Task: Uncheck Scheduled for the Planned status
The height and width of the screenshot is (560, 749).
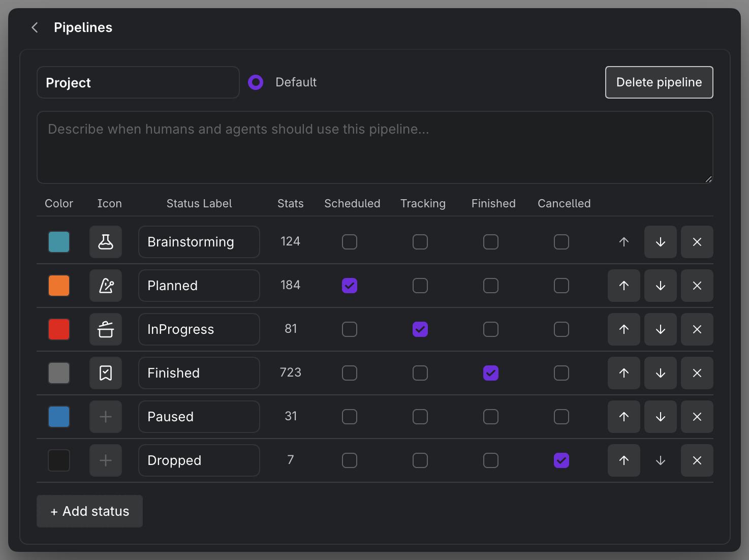Action: [x=350, y=286]
